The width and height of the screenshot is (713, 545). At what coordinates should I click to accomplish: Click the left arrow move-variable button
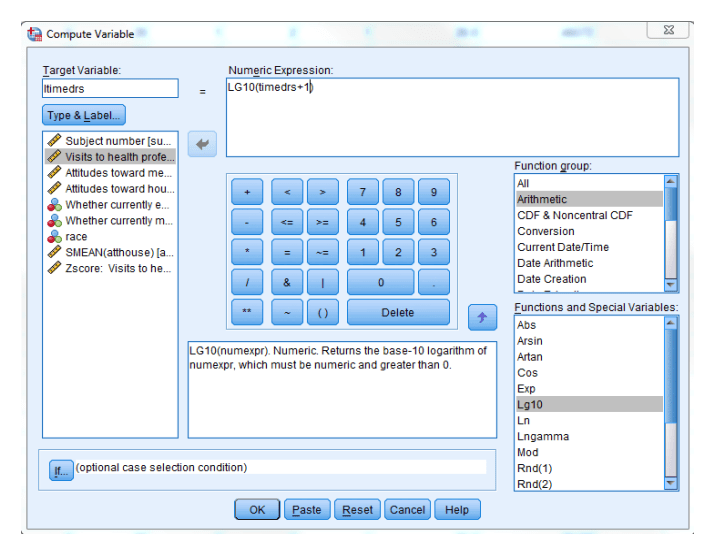[x=203, y=144]
